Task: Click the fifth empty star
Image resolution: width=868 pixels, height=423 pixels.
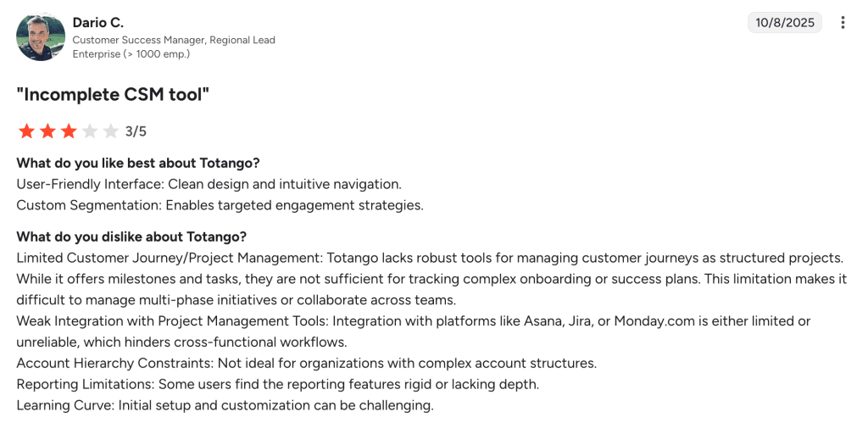Action: [111, 131]
